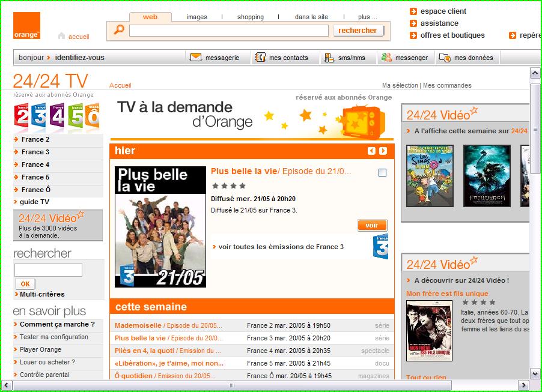Select the France 2 channel logo
This screenshot has height=392, width=542.
coord(22,116)
